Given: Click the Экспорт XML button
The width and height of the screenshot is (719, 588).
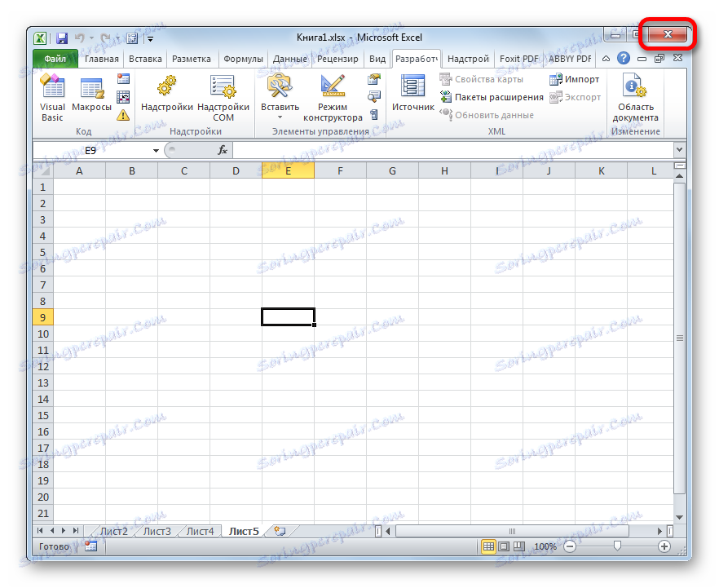Looking at the screenshot, I should pos(575,97).
